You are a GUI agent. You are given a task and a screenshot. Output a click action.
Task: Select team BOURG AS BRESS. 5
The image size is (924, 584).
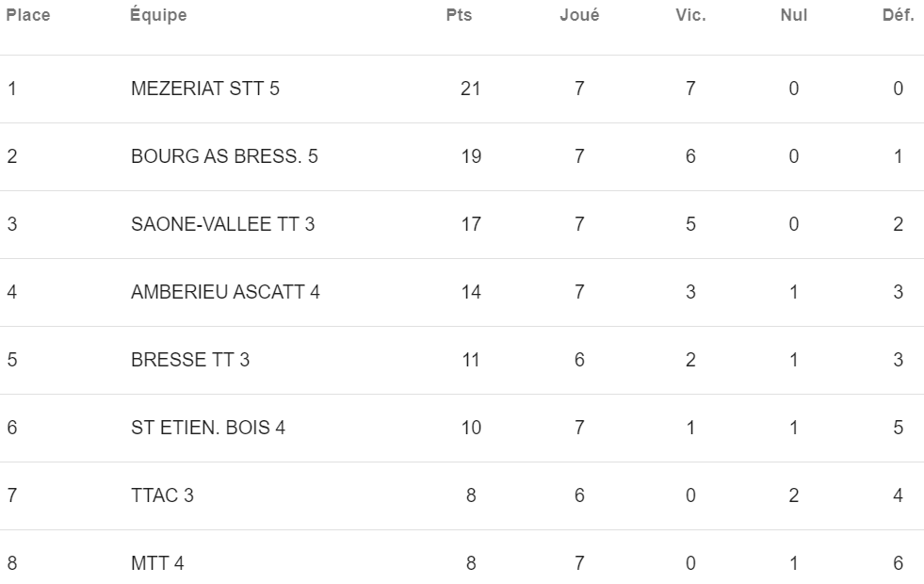[x=224, y=156]
